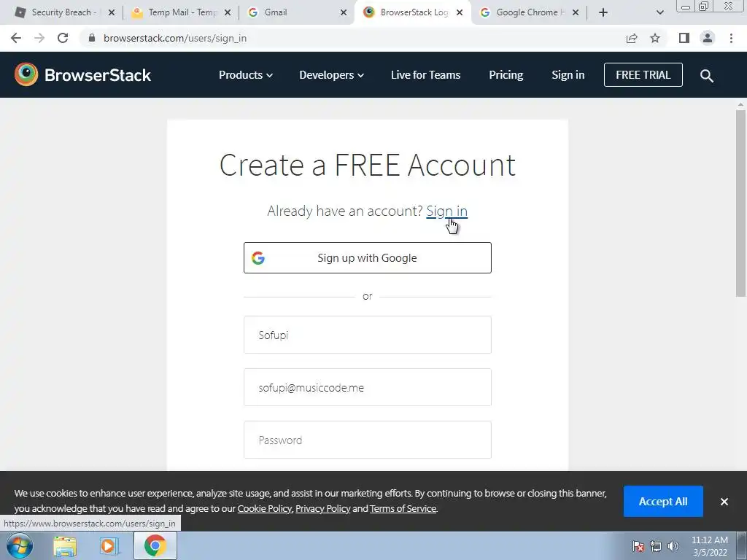Click the browser forward arrow
Viewport: 747px width, 560px height.
click(x=39, y=38)
